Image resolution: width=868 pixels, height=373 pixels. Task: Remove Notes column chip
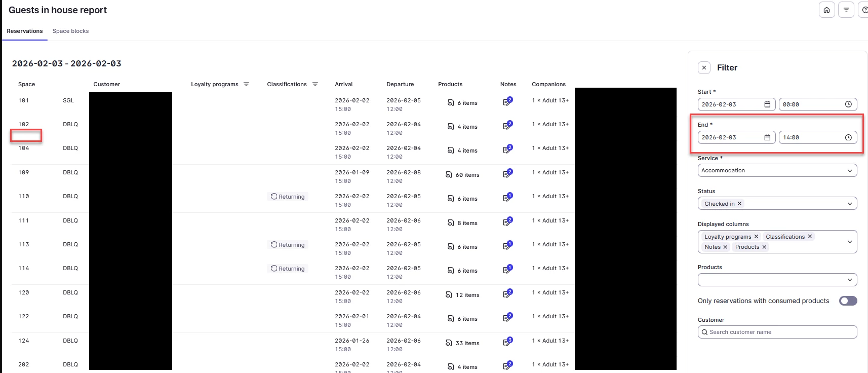pos(725,247)
